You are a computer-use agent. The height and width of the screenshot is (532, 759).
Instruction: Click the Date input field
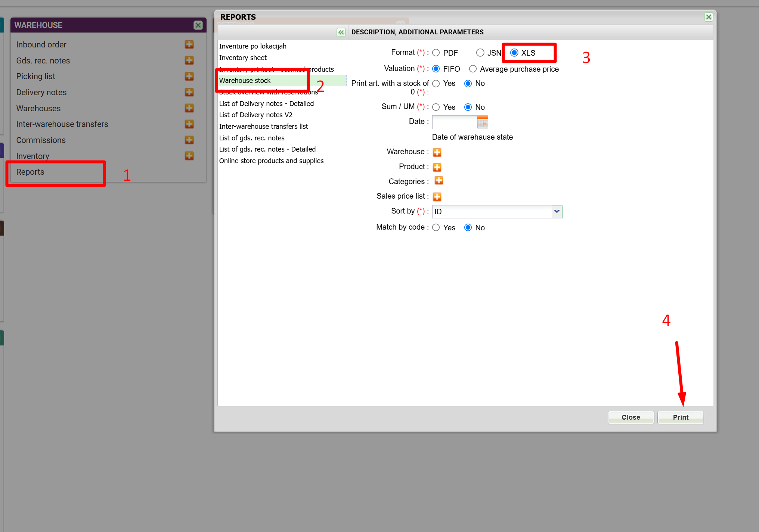[x=454, y=122]
